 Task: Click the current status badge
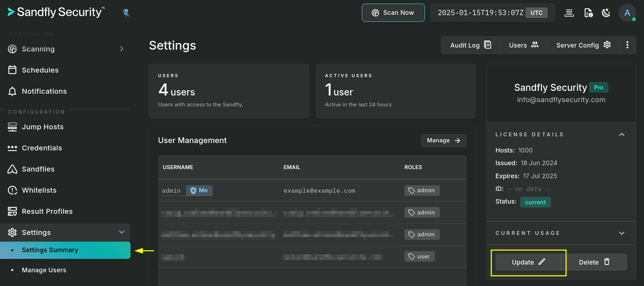pyautogui.click(x=535, y=202)
